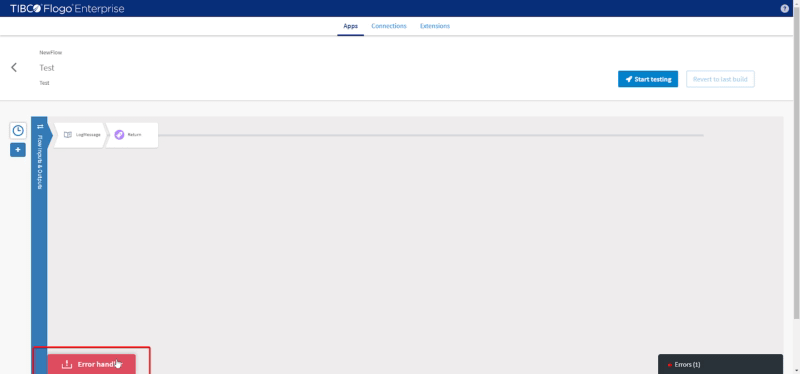The width and height of the screenshot is (800, 374).
Task: Add an activity with the plus button
Action: click(x=18, y=150)
